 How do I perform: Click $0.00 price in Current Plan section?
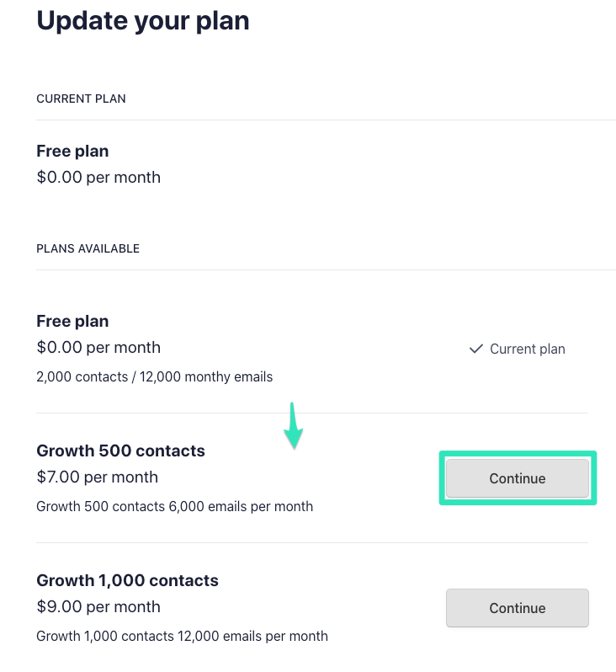pos(98,178)
